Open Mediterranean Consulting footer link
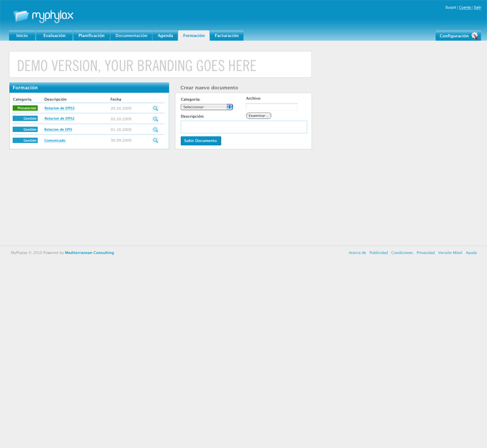This screenshot has height=448, width=487. pyautogui.click(x=89, y=253)
